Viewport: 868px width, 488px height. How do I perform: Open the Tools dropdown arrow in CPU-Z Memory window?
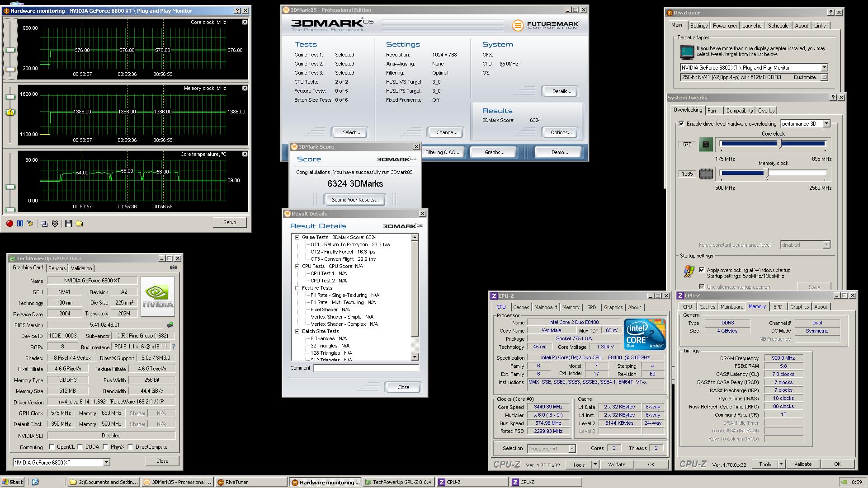[x=781, y=464]
